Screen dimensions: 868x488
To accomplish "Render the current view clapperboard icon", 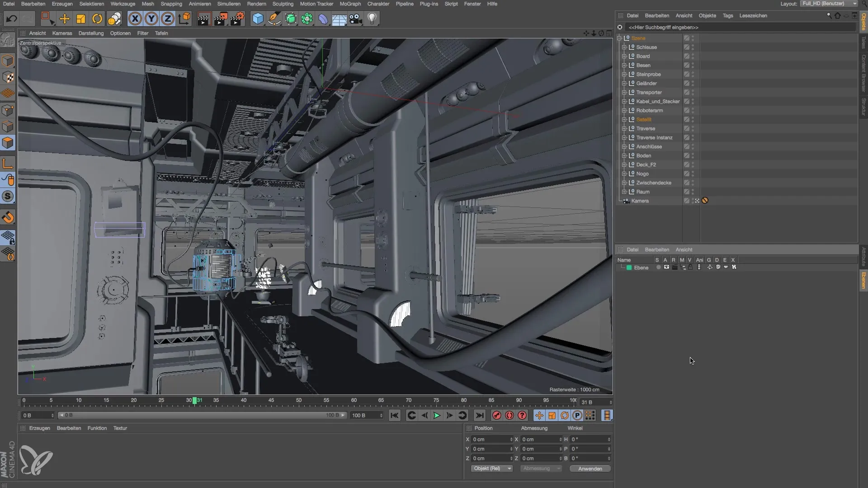I will (x=204, y=19).
